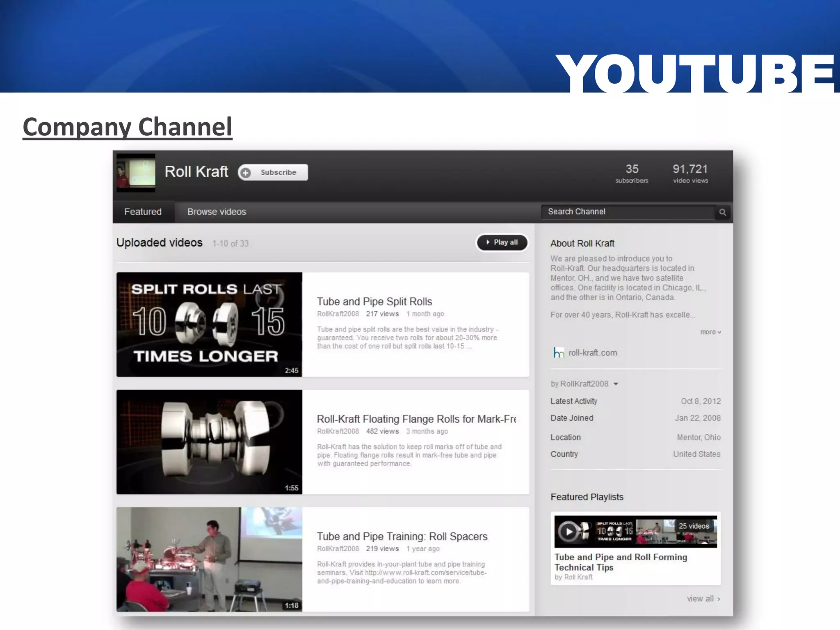840x630 pixels.
Task: Click the 1:18 duration badge
Action: click(292, 605)
